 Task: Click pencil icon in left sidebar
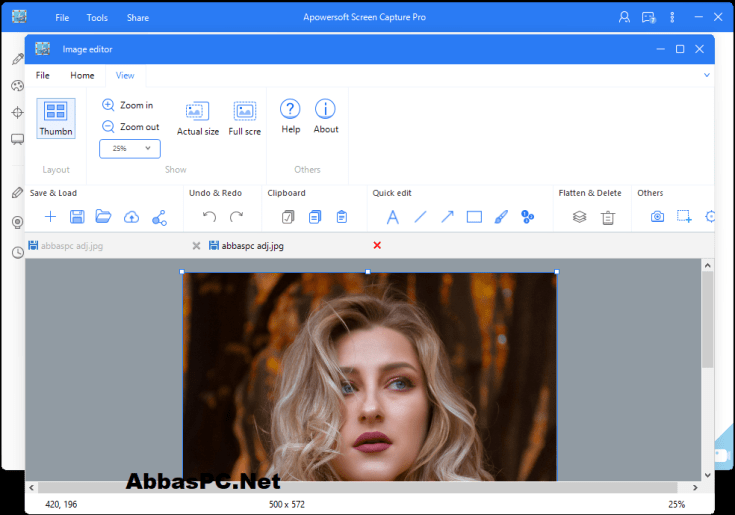(18, 59)
